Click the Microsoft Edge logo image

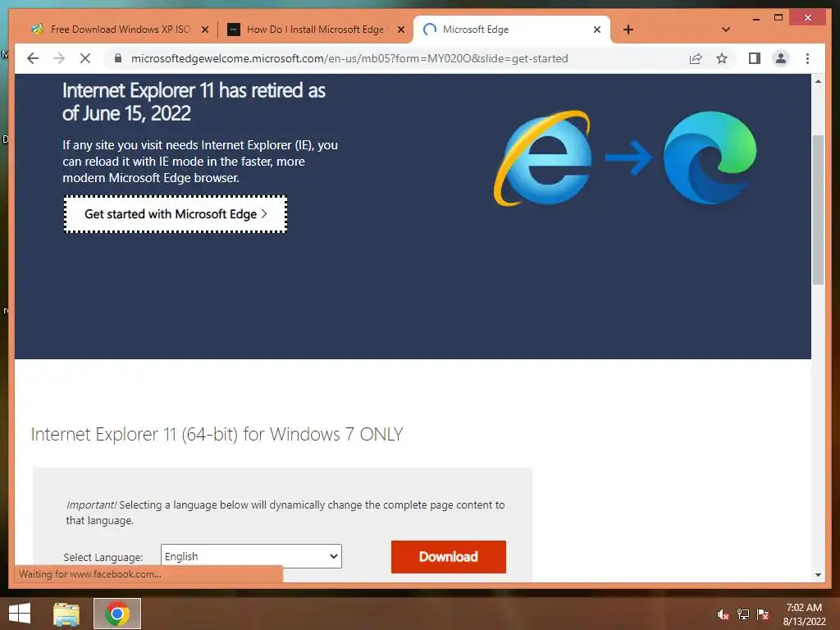(x=710, y=157)
